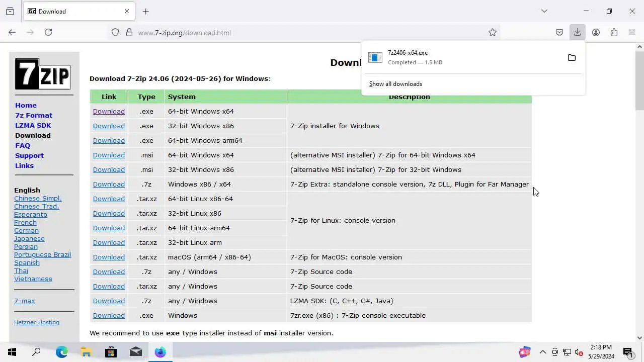Open the FAQ sidebar link
Image resolution: width=644 pixels, height=362 pixels.
pyautogui.click(x=23, y=145)
